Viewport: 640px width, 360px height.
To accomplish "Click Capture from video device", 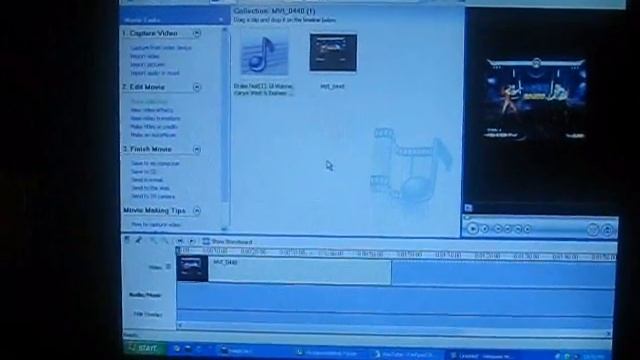I will point(161,48).
